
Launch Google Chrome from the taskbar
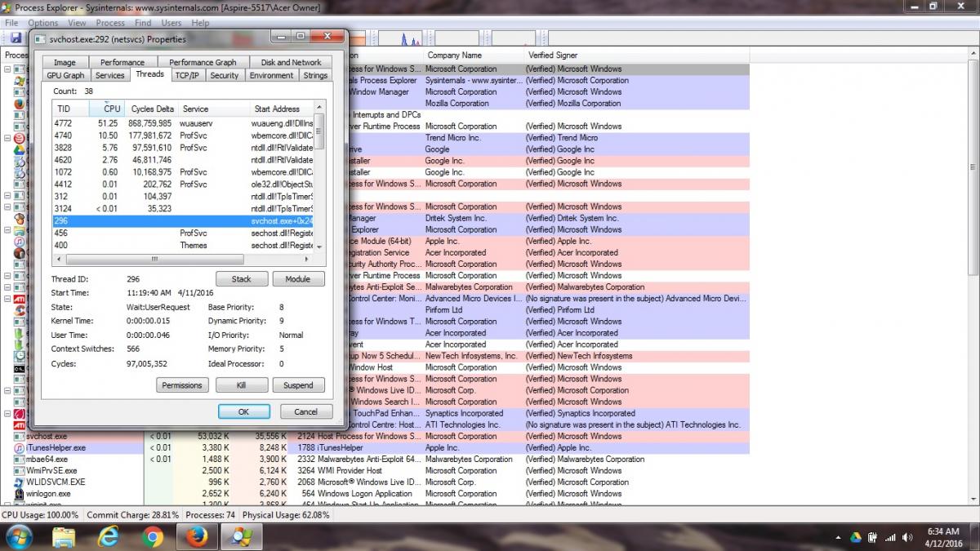(x=153, y=536)
